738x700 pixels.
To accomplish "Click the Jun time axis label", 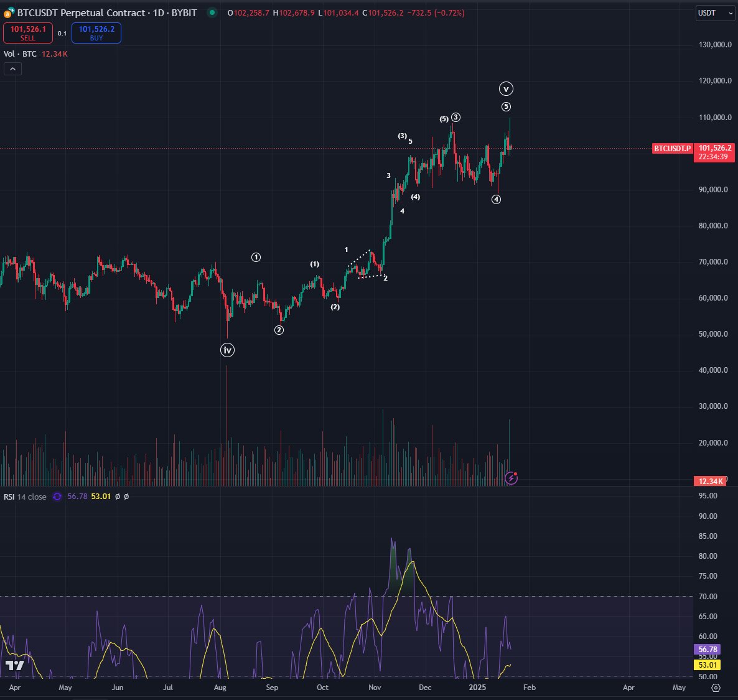I will click(x=118, y=688).
